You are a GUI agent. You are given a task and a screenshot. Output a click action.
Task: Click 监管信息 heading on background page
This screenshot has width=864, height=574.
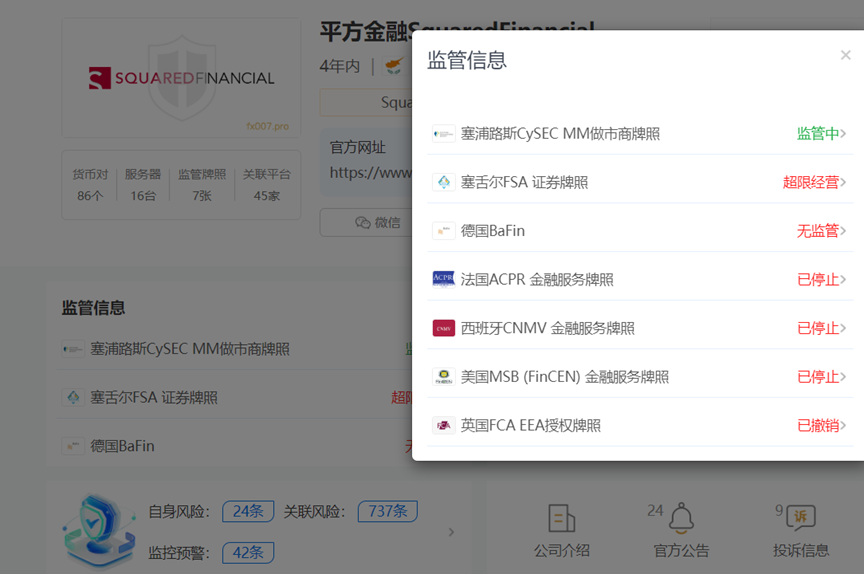(93, 307)
